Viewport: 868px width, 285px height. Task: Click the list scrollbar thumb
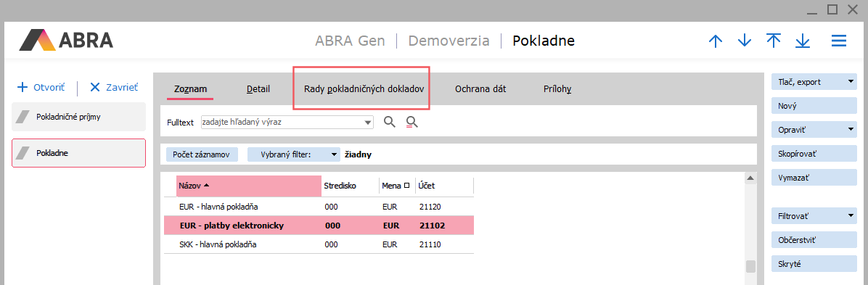point(750,267)
